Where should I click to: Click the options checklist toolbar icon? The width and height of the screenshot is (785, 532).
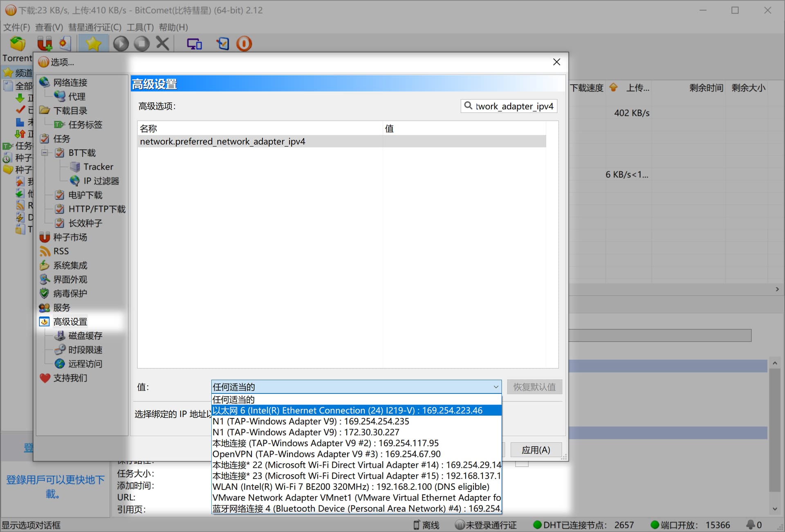[x=223, y=43]
